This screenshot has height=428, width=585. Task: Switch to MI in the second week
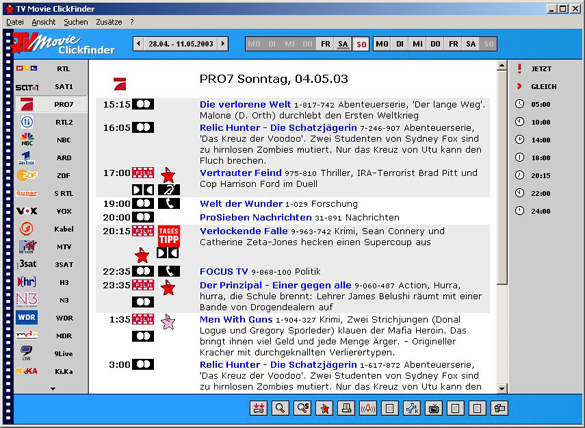tap(417, 44)
